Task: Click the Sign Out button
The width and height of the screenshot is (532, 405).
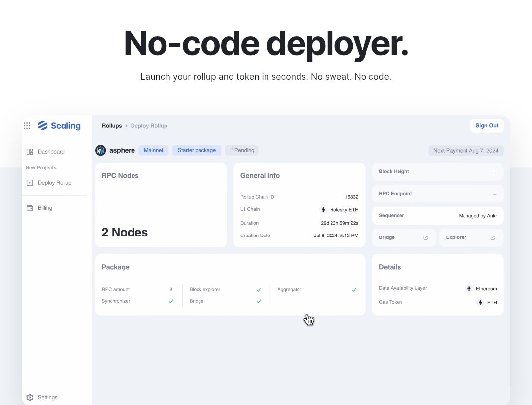Action: point(487,125)
